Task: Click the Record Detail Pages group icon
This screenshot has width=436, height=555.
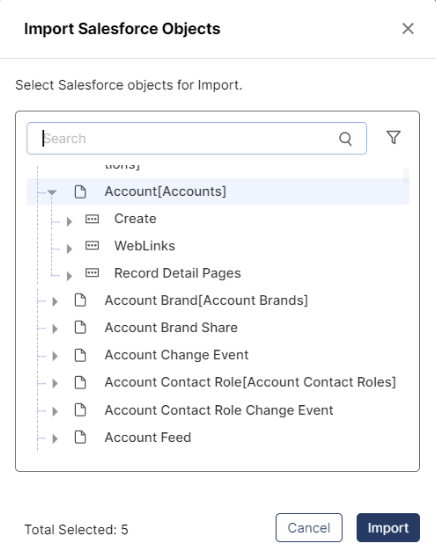Action: (x=92, y=273)
